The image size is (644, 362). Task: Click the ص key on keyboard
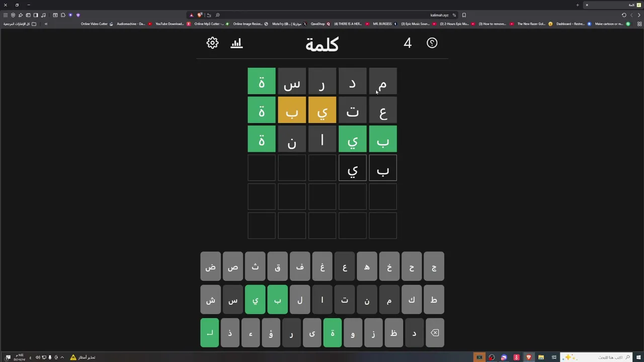(232, 266)
